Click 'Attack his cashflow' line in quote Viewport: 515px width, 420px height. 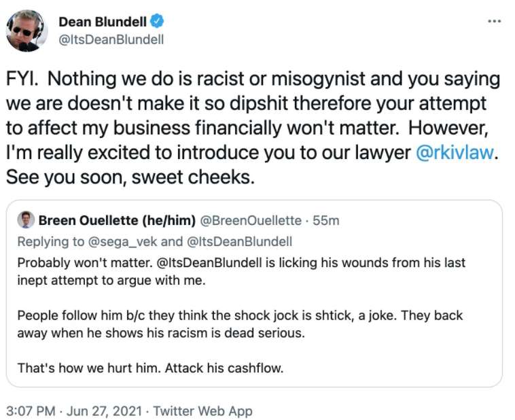[x=150, y=368]
